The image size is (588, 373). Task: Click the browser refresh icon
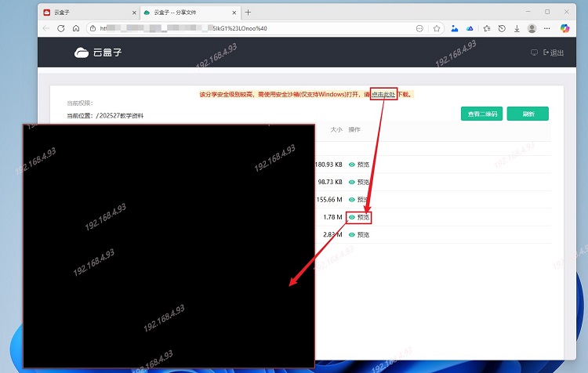60,28
